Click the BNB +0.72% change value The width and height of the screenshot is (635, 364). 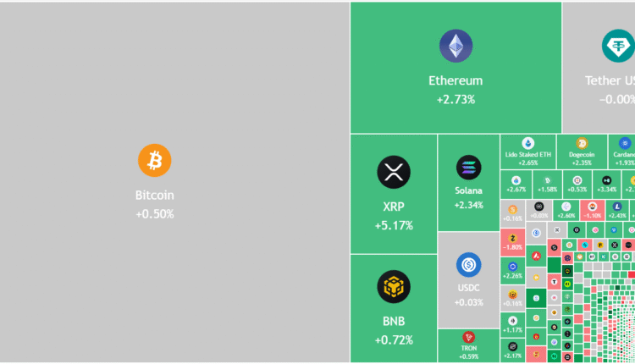pos(394,340)
